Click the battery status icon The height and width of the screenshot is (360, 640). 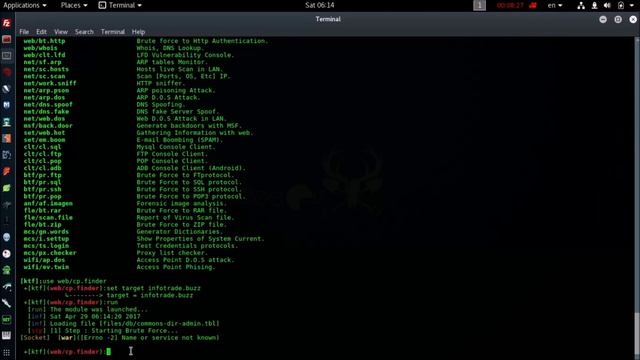point(621,5)
